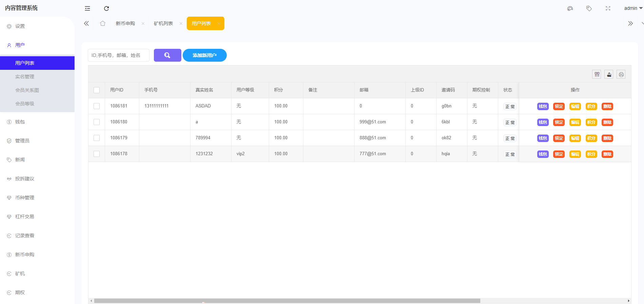Expand the 钱包 sidebar menu

[20, 122]
